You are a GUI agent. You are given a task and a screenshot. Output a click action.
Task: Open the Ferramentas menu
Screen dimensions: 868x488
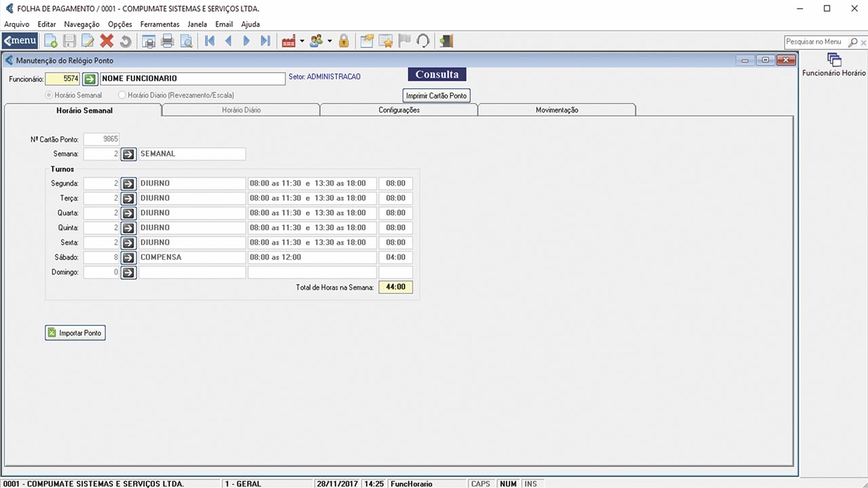click(x=160, y=24)
